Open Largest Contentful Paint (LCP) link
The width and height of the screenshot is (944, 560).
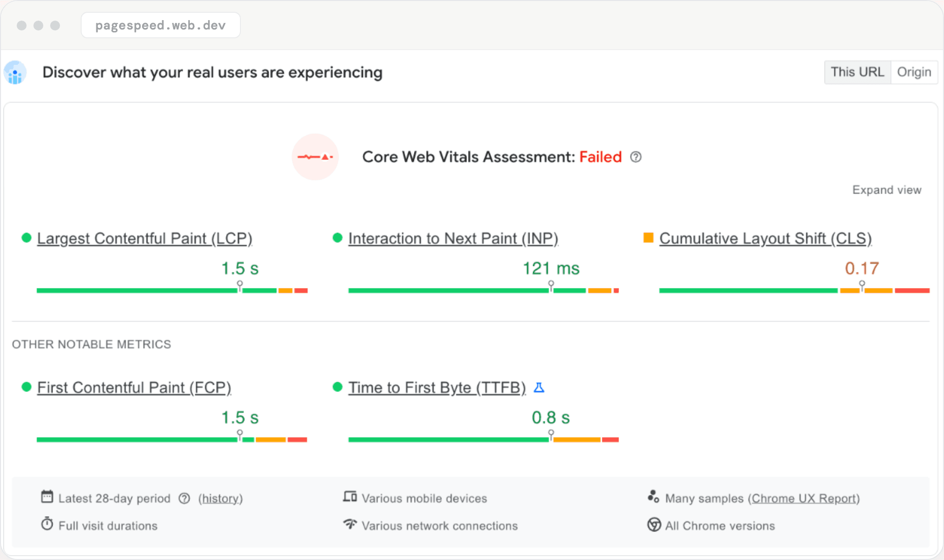145,238
